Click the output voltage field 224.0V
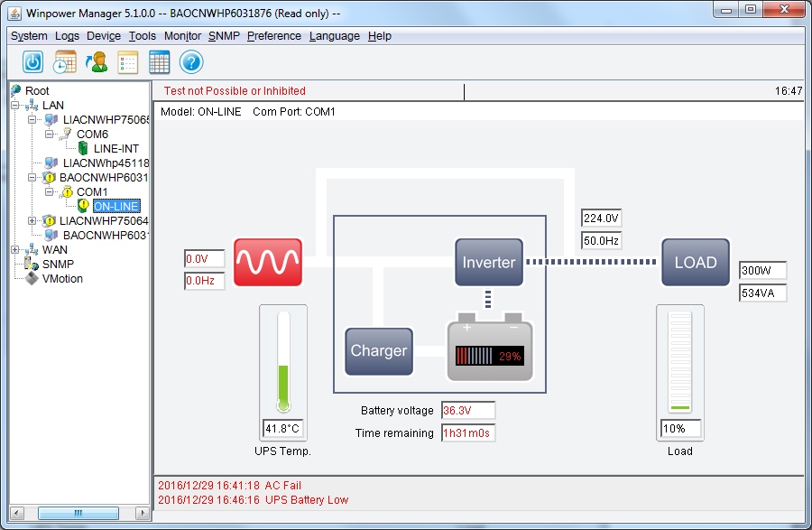This screenshot has width=812, height=530. [601, 219]
